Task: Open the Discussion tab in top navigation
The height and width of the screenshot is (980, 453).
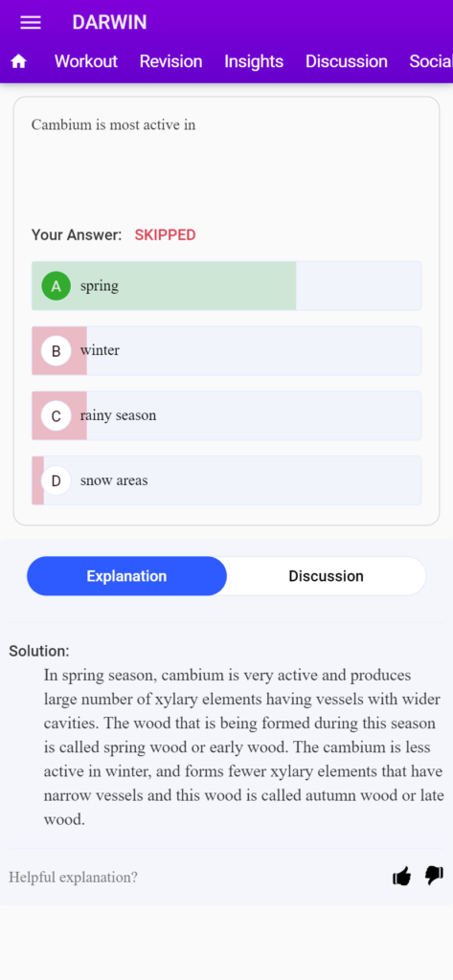Action: [347, 61]
